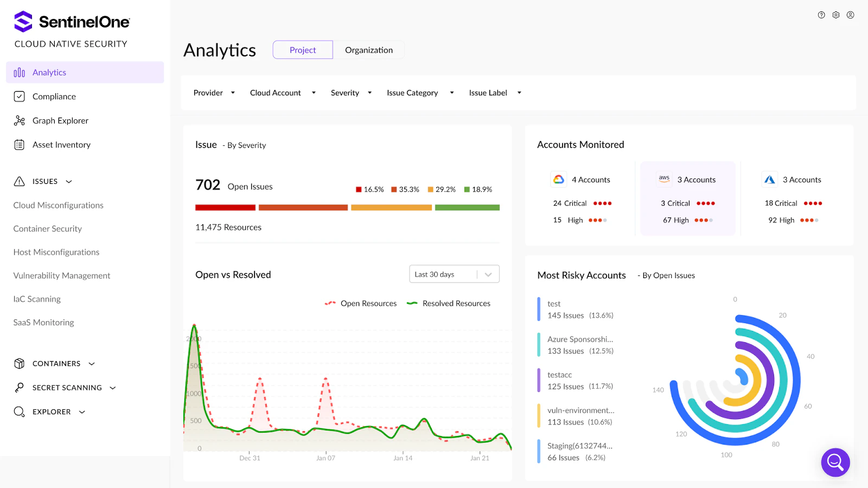The height and width of the screenshot is (488, 868).
Task: Open the user profile icon
Action: pos(851,15)
